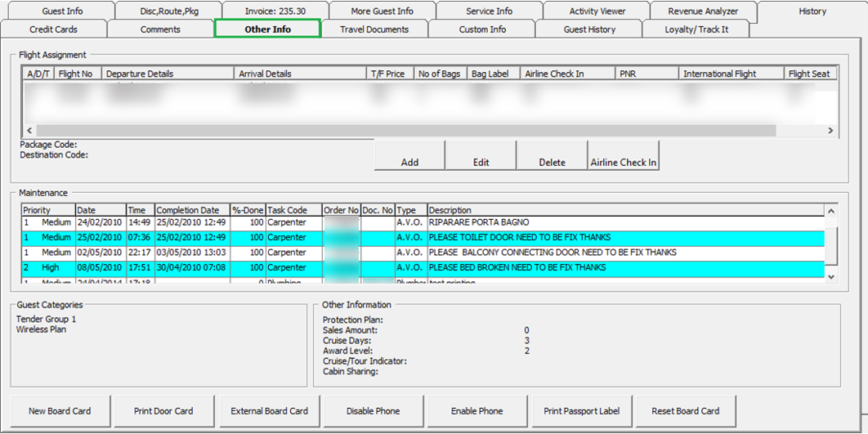Open the Guest History tab
The height and width of the screenshot is (434, 868).
coord(589,29)
